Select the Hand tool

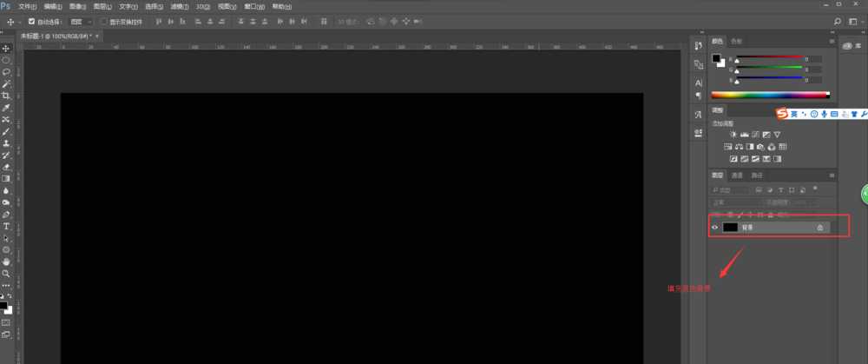click(x=6, y=261)
